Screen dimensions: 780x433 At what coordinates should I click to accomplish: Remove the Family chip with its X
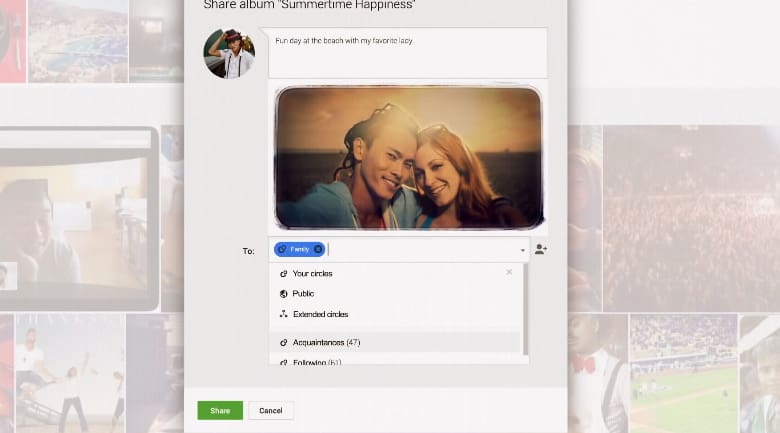tap(318, 249)
